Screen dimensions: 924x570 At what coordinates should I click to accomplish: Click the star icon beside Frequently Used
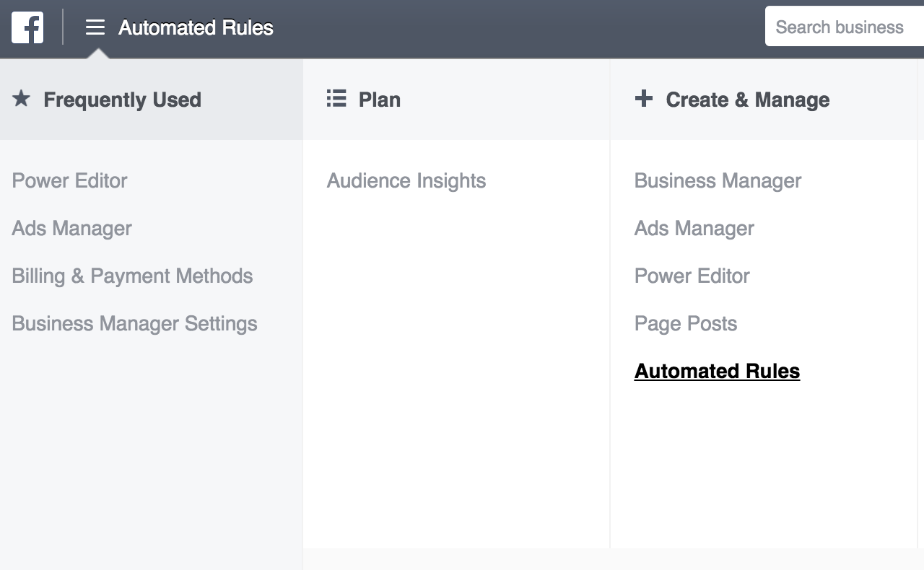(x=22, y=98)
